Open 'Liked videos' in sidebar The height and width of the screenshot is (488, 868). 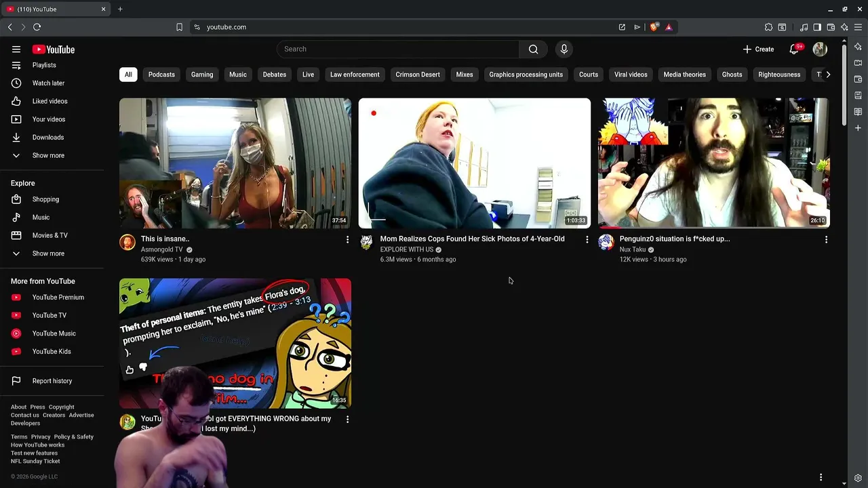52,101
